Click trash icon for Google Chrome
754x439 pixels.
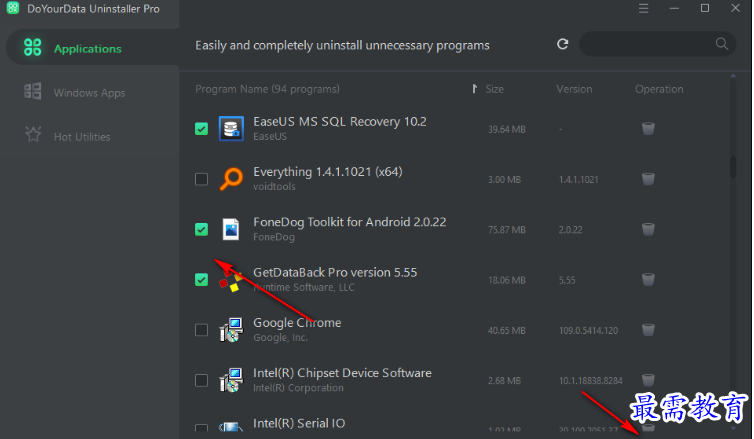648,330
